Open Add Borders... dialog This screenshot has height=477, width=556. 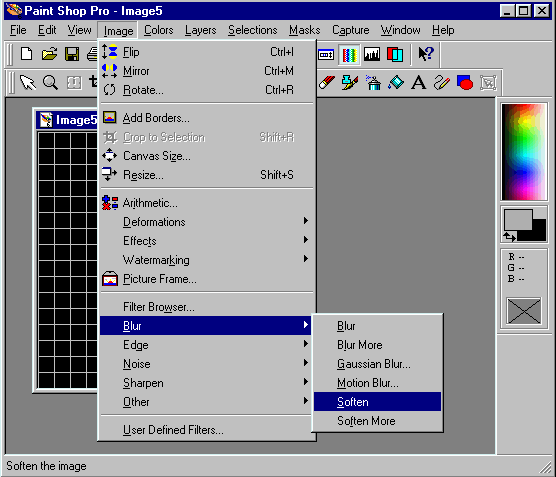[207, 118]
